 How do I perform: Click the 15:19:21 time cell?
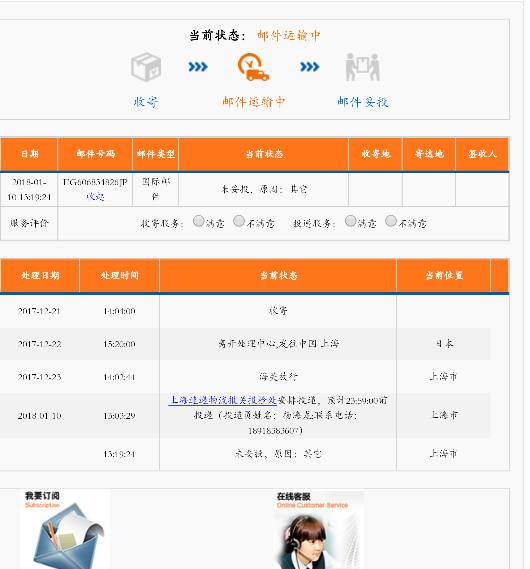click(x=119, y=454)
